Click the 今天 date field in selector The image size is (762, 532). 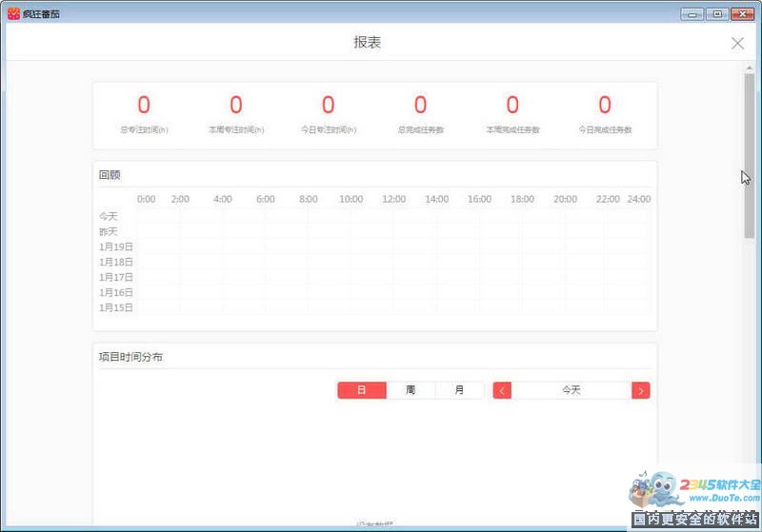click(571, 390)
